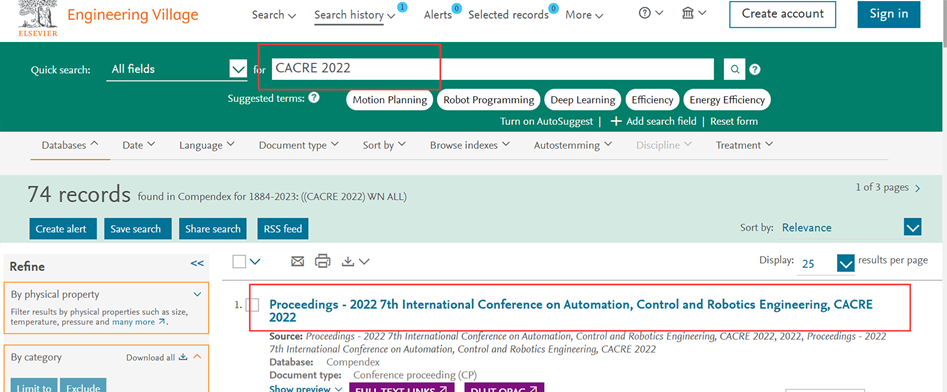Expand the By physical property section

(x=197, y=294)
